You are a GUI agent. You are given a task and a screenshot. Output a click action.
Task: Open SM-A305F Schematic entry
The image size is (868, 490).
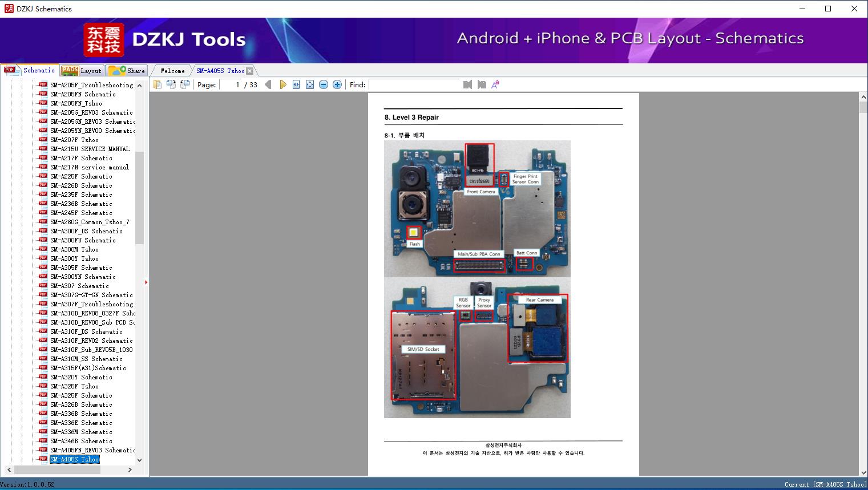[81, 268]
